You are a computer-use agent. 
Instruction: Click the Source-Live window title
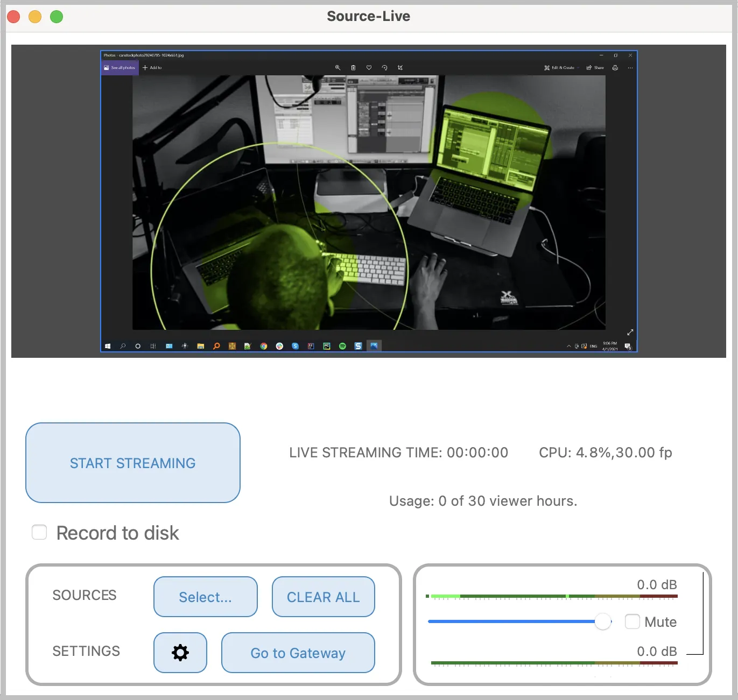pos(369,16)
